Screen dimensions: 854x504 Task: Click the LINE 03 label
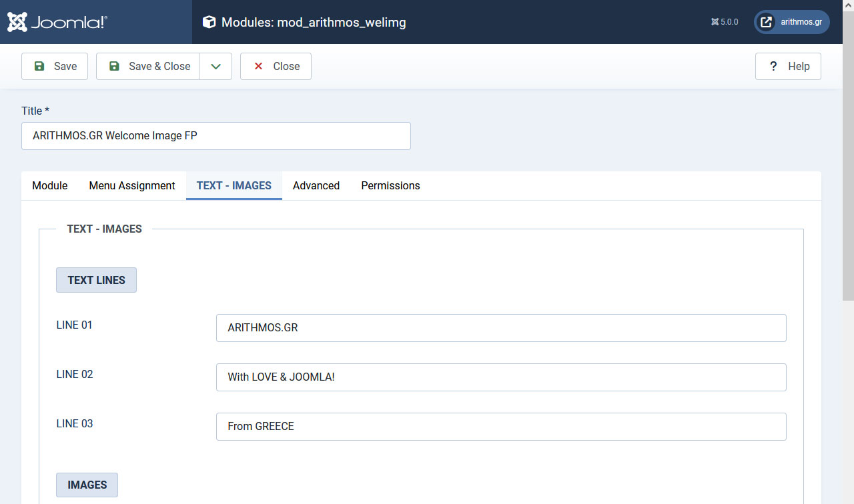[x=75, y=424]
